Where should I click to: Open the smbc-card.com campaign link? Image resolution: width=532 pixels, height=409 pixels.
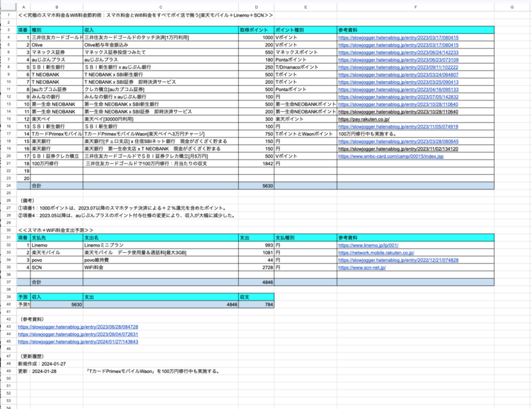point(390,156)
